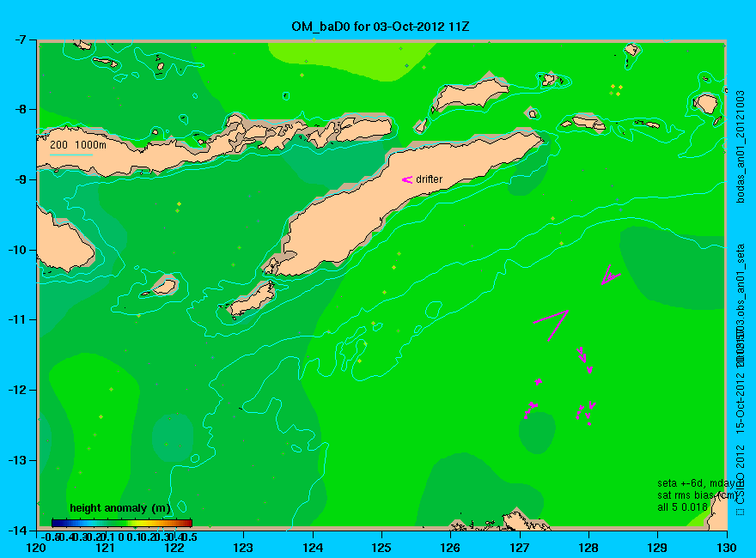Viewport: 756px width, 558px height.
Task: Click the latitude tick label -14
Action: (16, 530)
